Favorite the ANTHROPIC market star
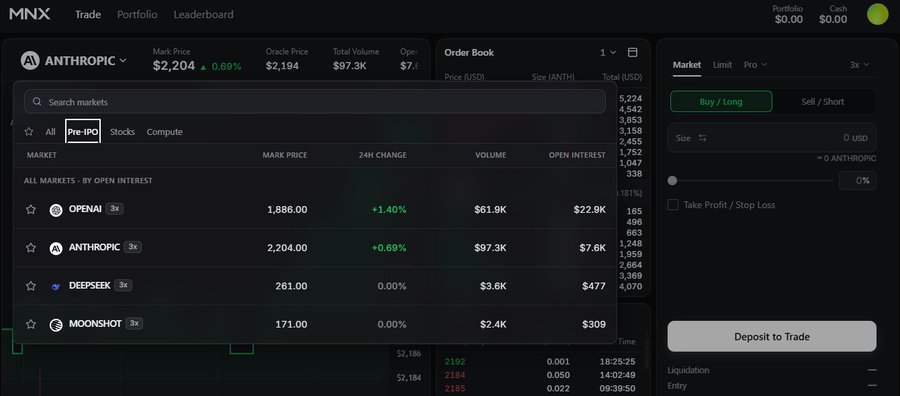 [x=31, y=247]
